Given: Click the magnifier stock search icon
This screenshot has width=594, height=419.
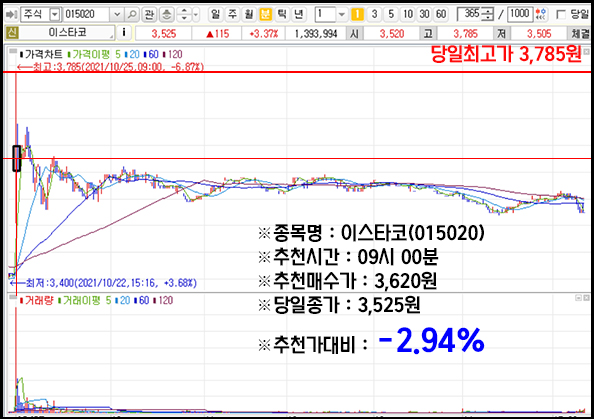Looking at the screenshot, I should 132,14.
